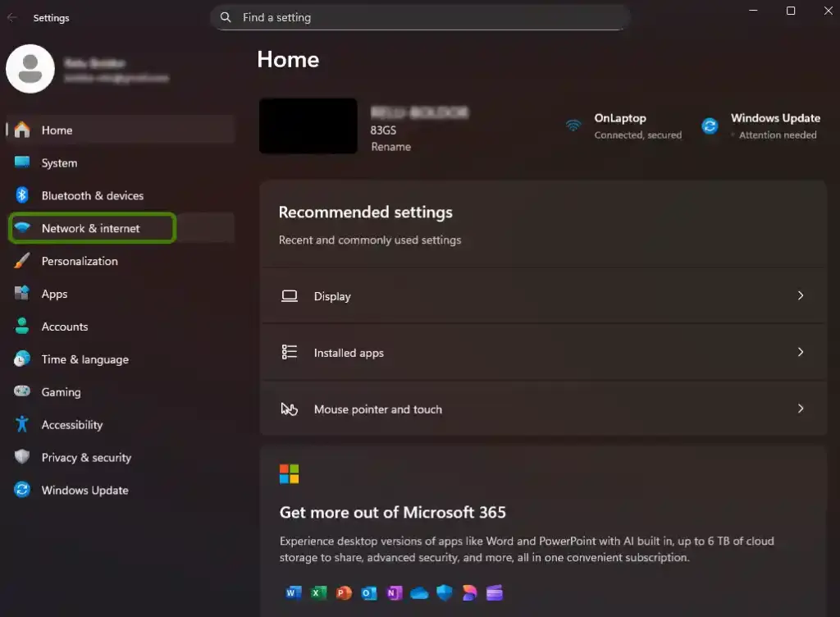The image size is (840, 617).
Task: Select the Gaming section
Action: [62, 392]
